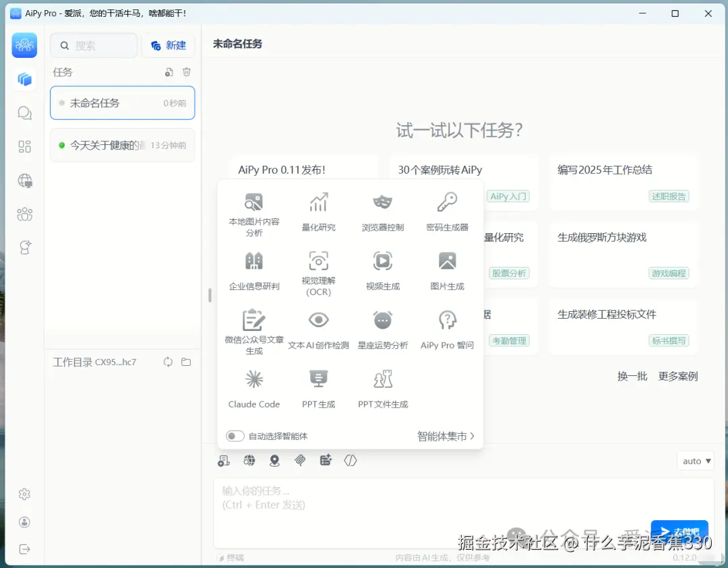The height and width of the screenshot is (568, 728).
Task: Open the agent sparkle sidebar icon
Action: point(25,247)
